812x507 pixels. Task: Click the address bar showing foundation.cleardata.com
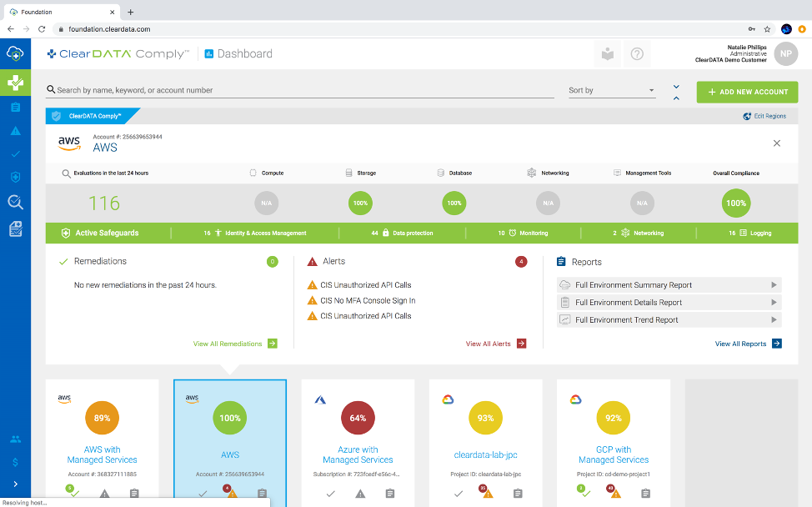pyautogui.click(x=398, y=29)
